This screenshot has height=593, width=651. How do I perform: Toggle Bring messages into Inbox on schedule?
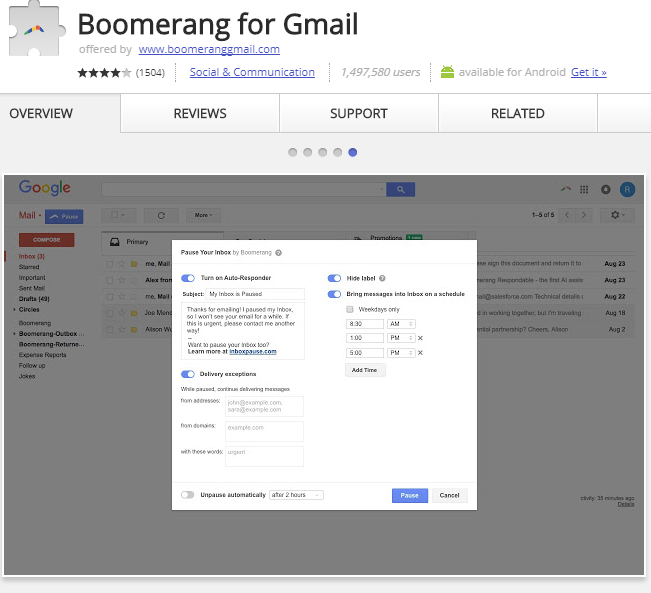click(x=334, y=294)
